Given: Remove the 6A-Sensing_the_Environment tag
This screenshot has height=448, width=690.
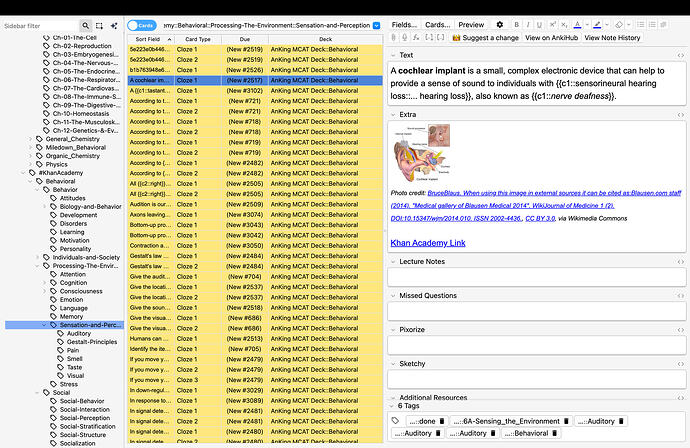Looking at the screenshot, I should tap(566, 421).
